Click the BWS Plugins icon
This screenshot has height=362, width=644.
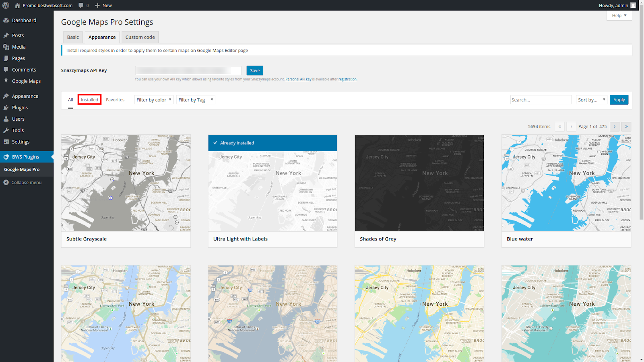[x=6, y=157]
